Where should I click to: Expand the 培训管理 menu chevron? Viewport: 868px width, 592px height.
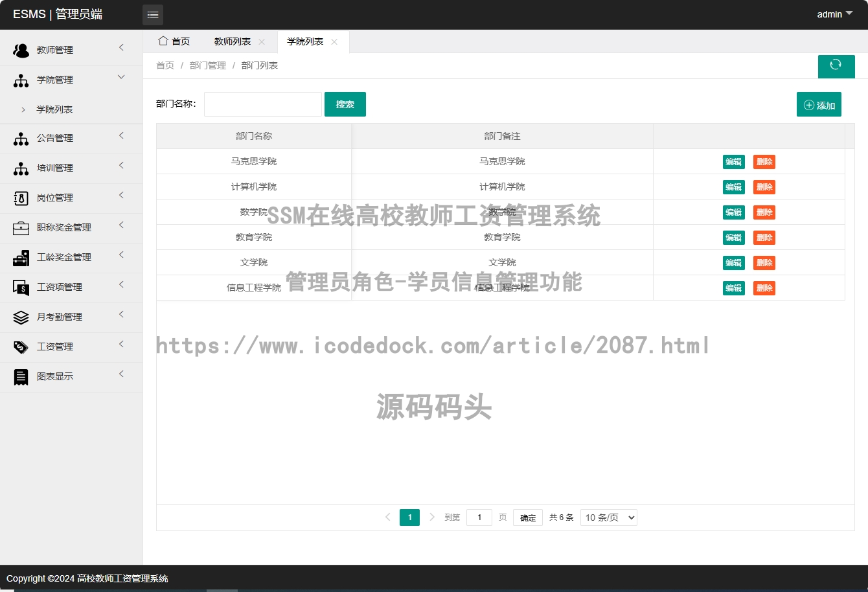pos(121,165)
